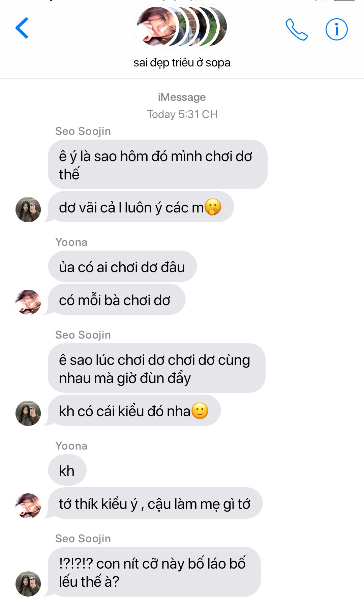Image resolution: width=364 pixels, height=606 pixels.
Task: Select message 'kh có cái kiểu đó nha'
Action: 134,410
